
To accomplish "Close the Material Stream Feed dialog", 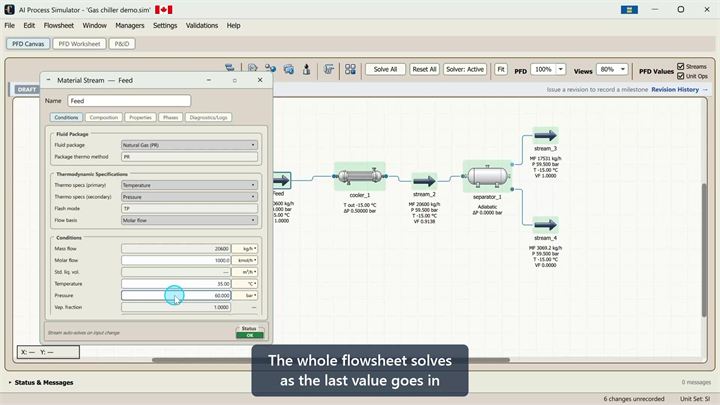I will pyautogui.click(x=260, y=80).
